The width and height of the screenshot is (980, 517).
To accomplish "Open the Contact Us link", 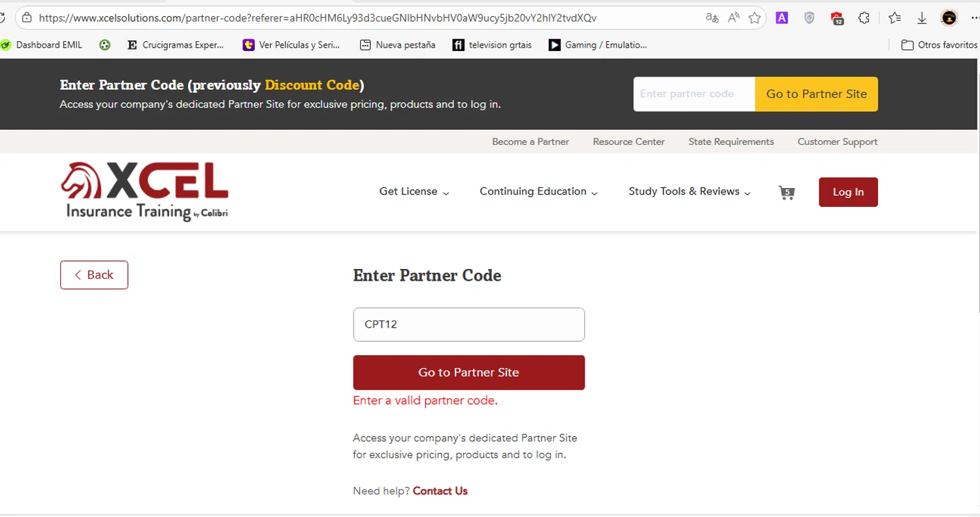I will coord(440,491).
